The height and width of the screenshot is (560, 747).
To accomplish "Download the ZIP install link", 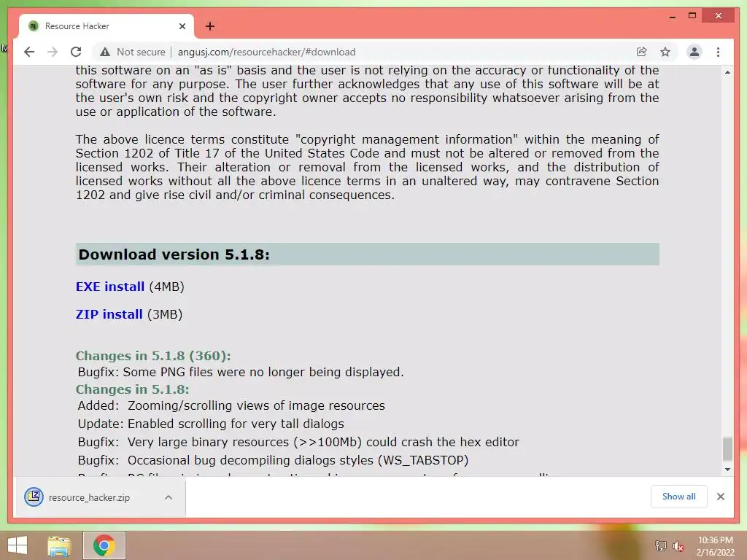I will pos(109,314).
